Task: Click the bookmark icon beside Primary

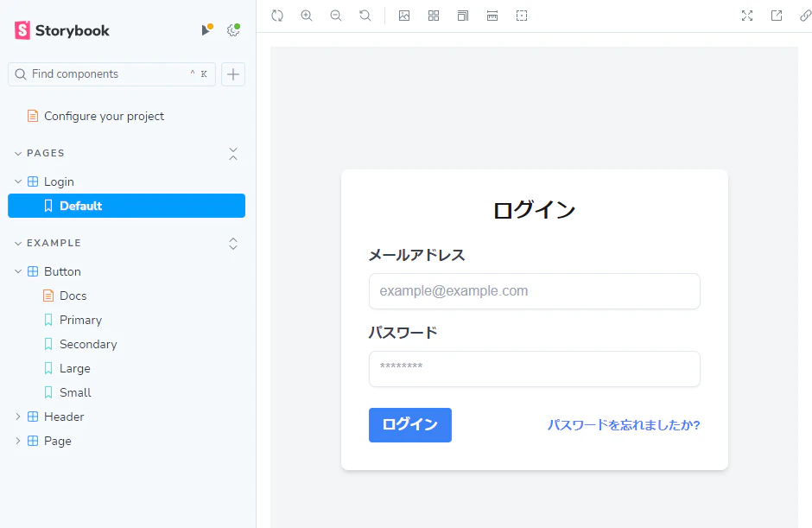Action: pos(48,320)
